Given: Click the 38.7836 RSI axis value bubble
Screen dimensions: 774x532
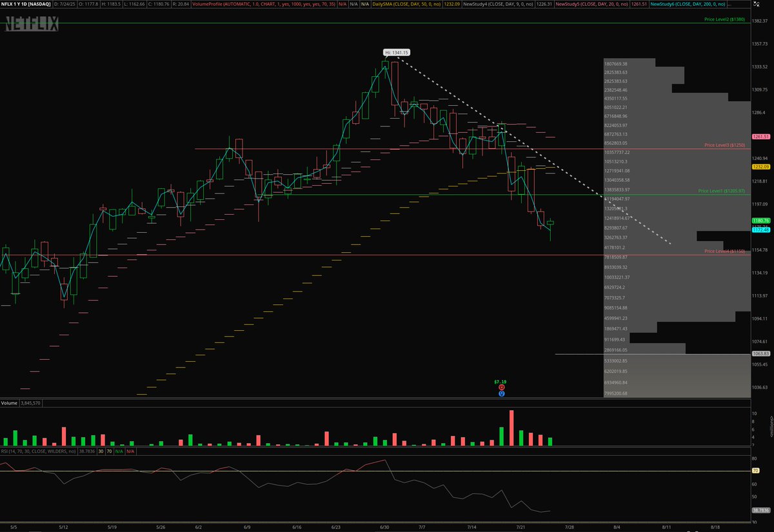Looking at the screenshot, I should 762,509.
